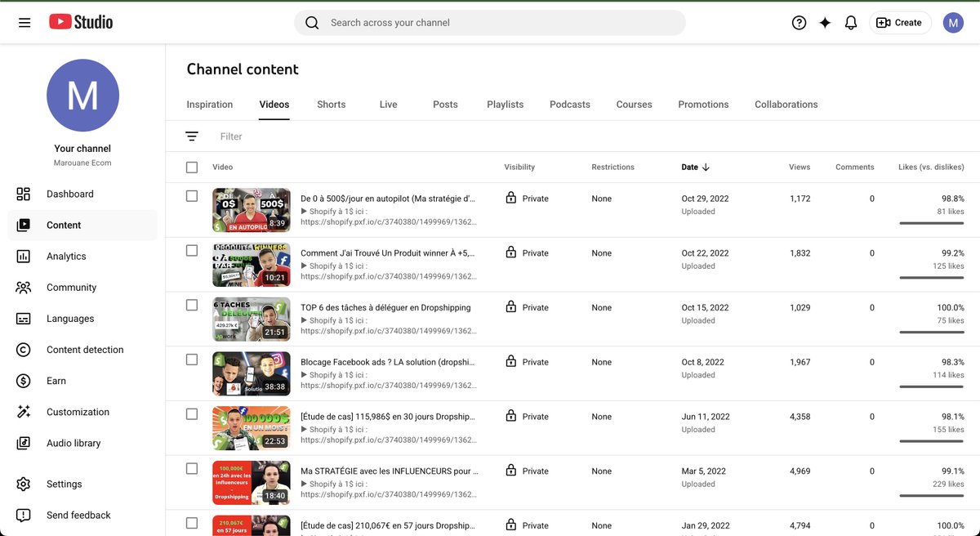Select checkbox for 210,067€ case study video
Screen dimensions: 980x536
(192, 523)
